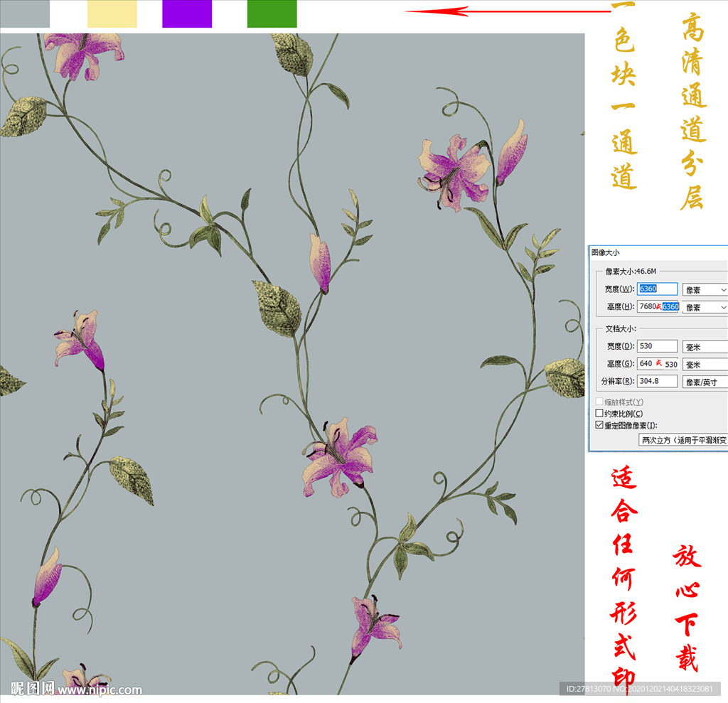728x703 pixels.
Task: Select the gray color block
Action: pyautogui.click(x=25, y=14)
